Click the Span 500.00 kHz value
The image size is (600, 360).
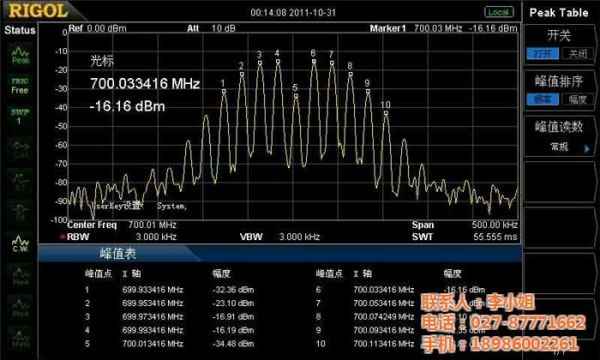point(495,225)
